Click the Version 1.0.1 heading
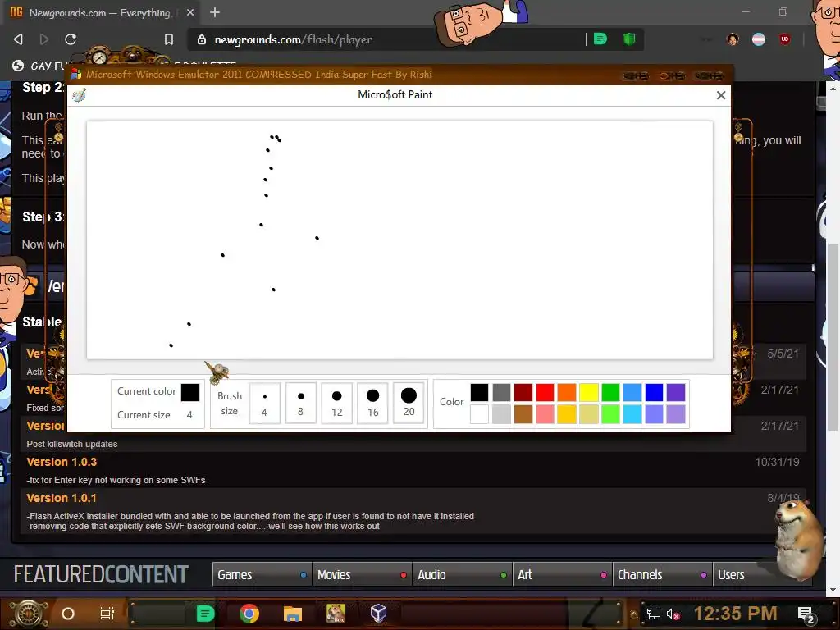The height and width of the screenshot is (630, 840). click(x=62, y=498)
